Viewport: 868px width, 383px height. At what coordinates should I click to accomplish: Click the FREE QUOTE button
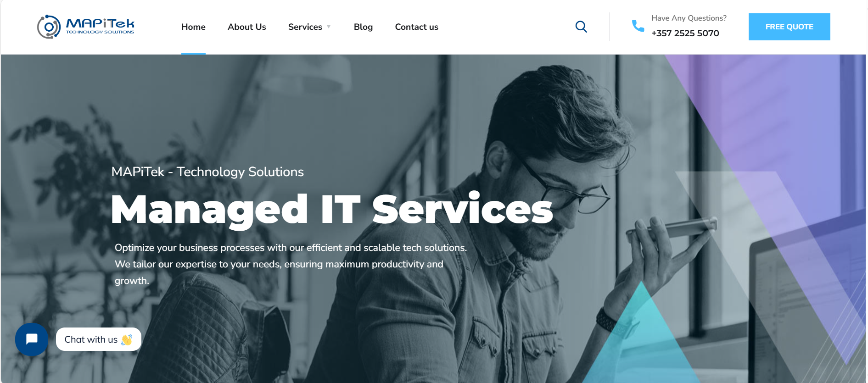coord(790,27)
